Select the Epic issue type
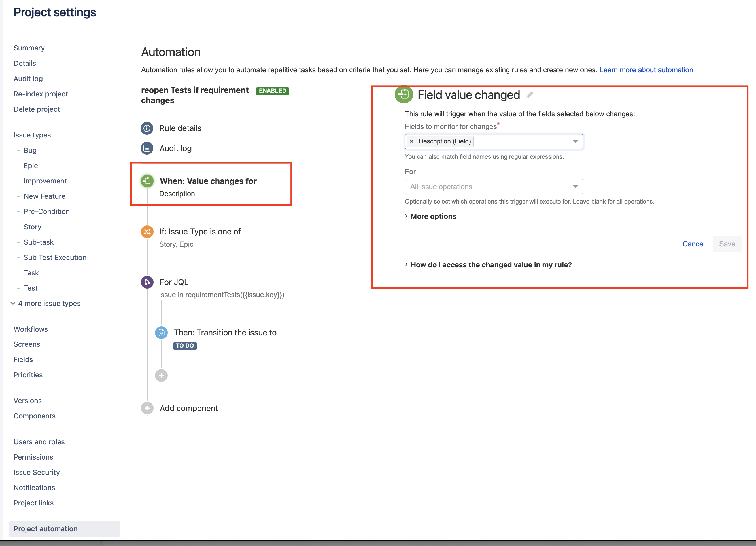Image resolution: width=756 pixels, height=546 pixels. pyautogui.click(x=31, y=166)
